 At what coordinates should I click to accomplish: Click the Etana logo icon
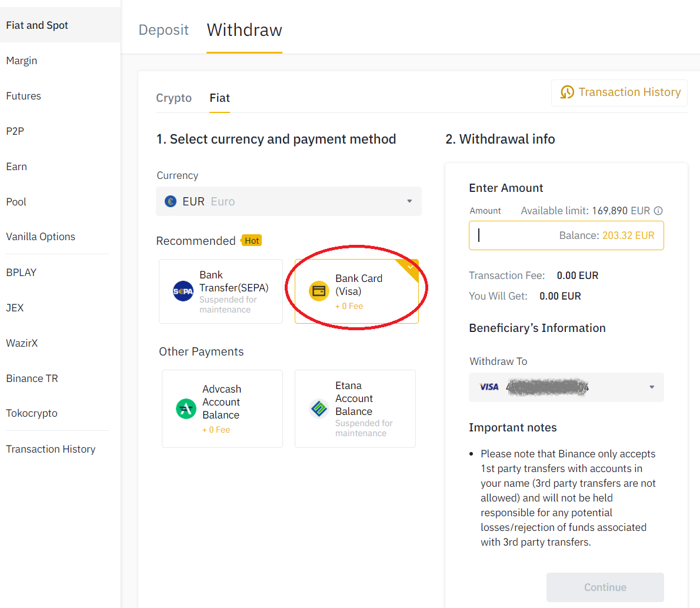[319, 408]
